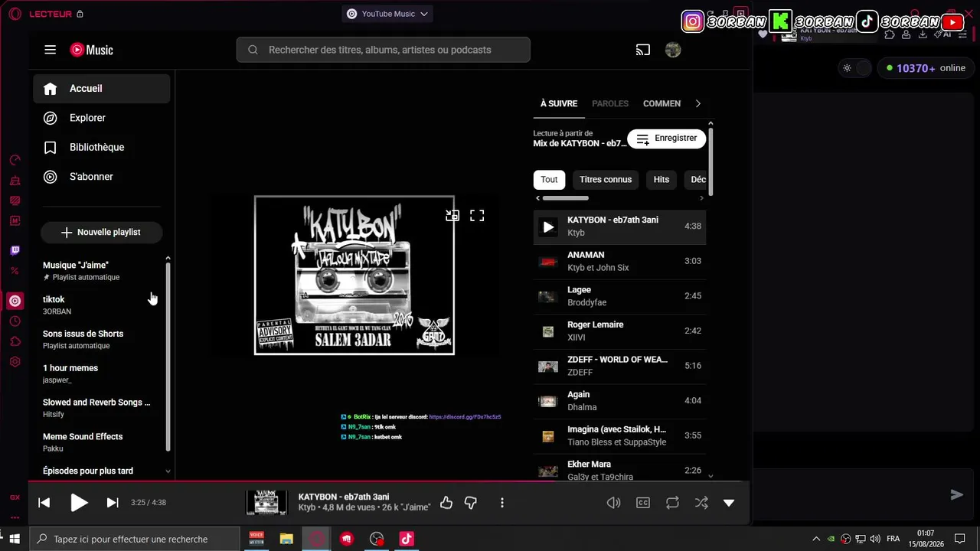This screenshot has width=980, height=551.
Task: Click the volume speaker icon
Action: pos(613,503)
